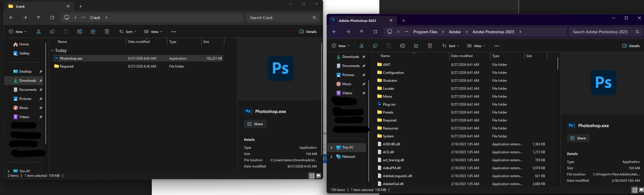Open the New dropdown in the Crack window
Screen dimensions: 644x195
click(18, 32)
